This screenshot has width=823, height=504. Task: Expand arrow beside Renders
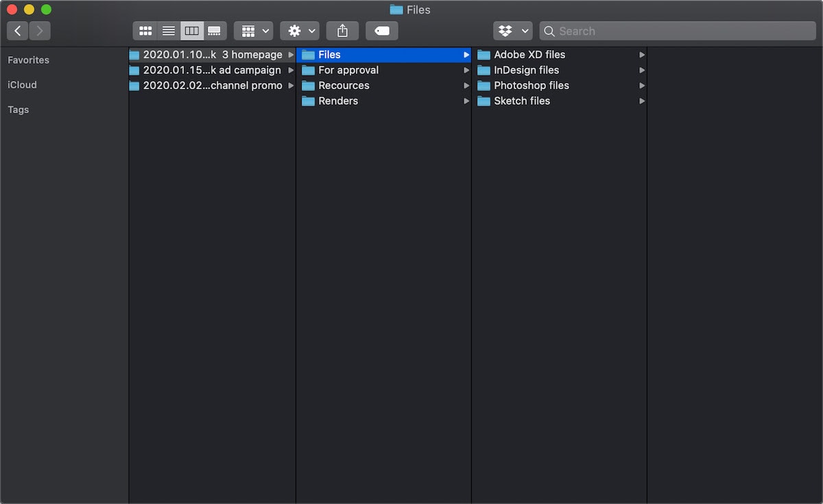466,101
